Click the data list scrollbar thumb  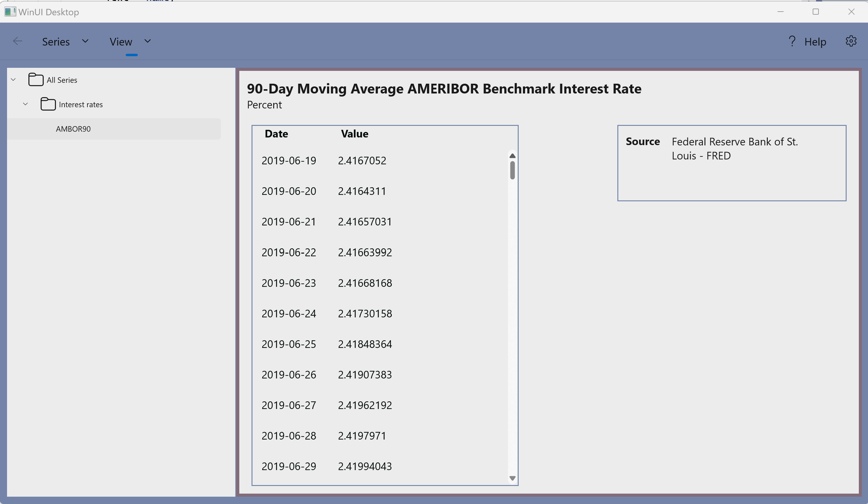point(512,170)
